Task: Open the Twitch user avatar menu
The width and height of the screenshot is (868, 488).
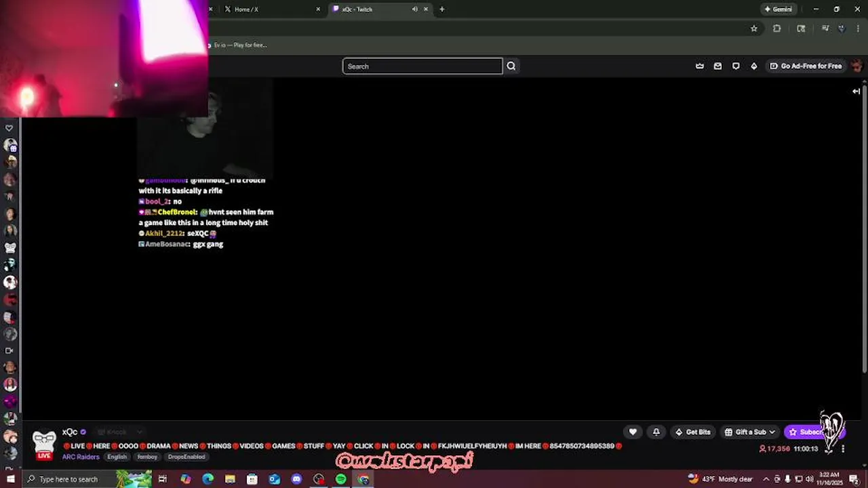Action: coord(856,66)
